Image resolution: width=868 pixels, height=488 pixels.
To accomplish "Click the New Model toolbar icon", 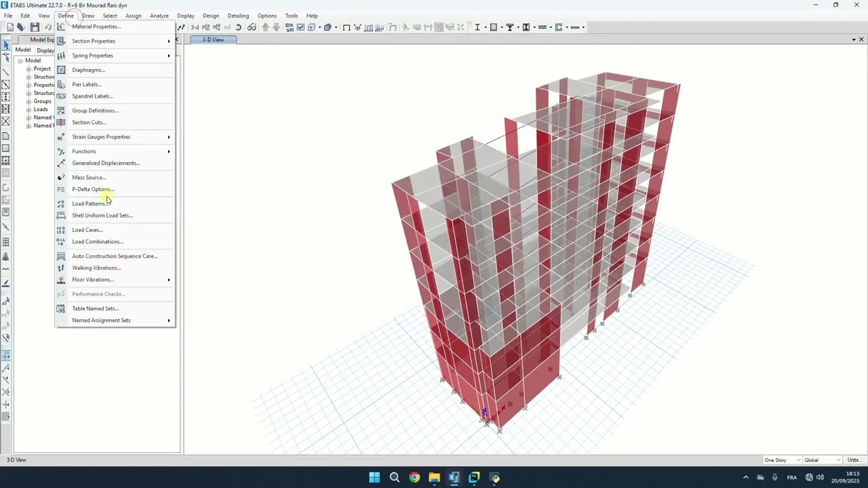I will tap(10, 27).
